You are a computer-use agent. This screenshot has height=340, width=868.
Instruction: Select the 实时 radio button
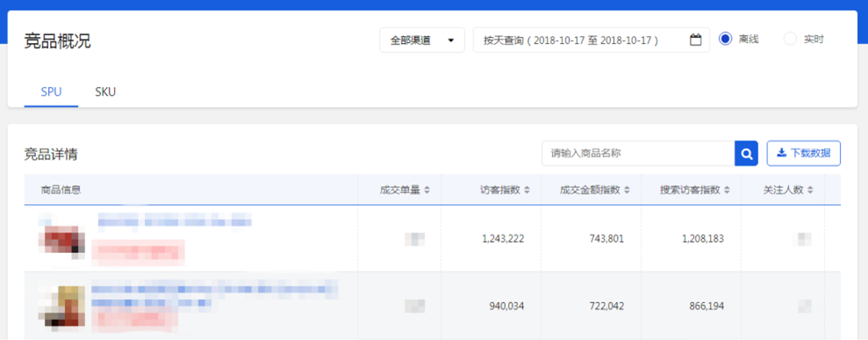790,40
